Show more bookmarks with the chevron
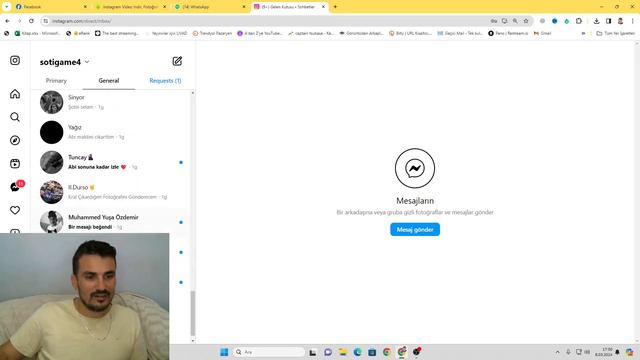 click(583, 33)
